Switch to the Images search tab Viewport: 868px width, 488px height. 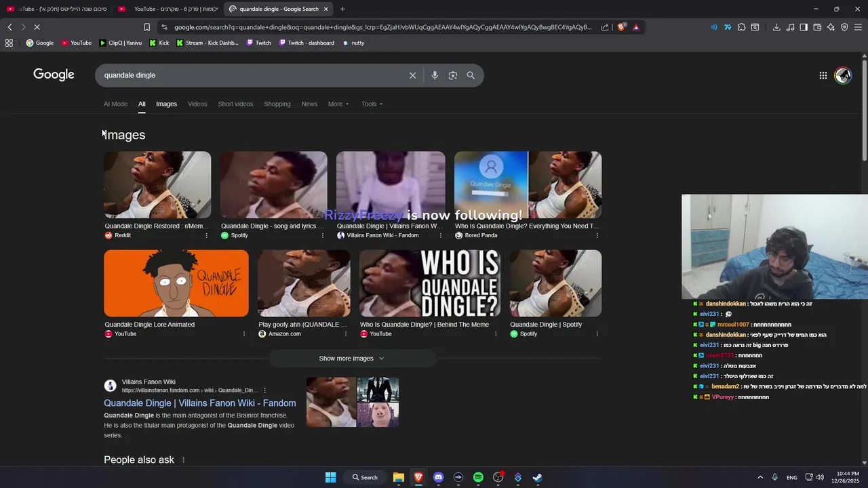(x=166, y=104)
